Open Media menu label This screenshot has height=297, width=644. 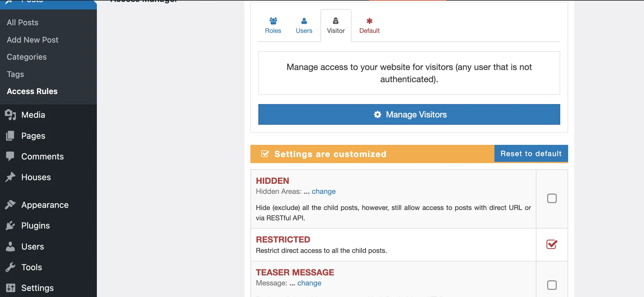click(x=33, y=115)
